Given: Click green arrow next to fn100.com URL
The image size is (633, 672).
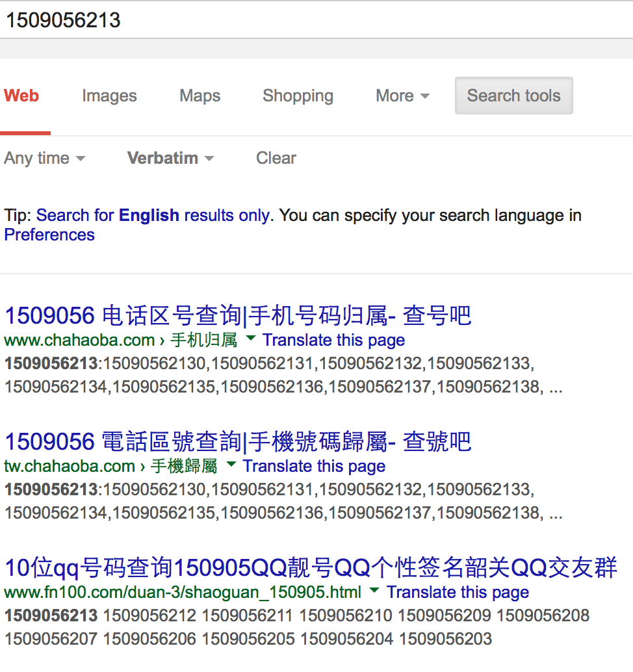Looking at the screenshot, I should pos(374,590).
